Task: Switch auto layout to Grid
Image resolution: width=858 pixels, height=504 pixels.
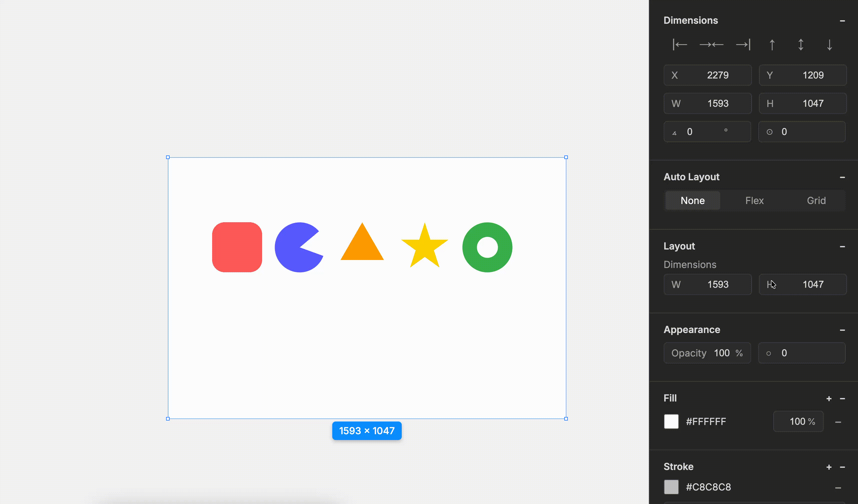Action: pyautogui.click(x=816, y=200)
